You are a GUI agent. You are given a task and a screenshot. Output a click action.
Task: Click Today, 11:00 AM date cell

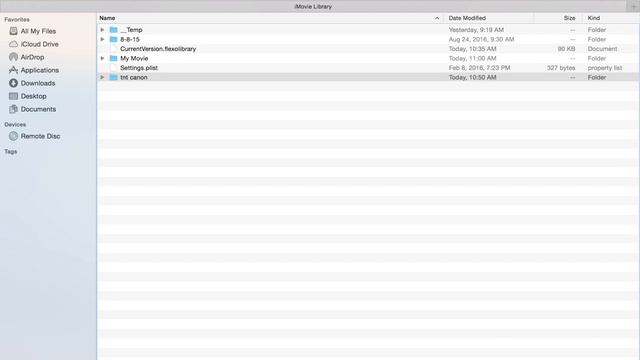coord(473,58)
